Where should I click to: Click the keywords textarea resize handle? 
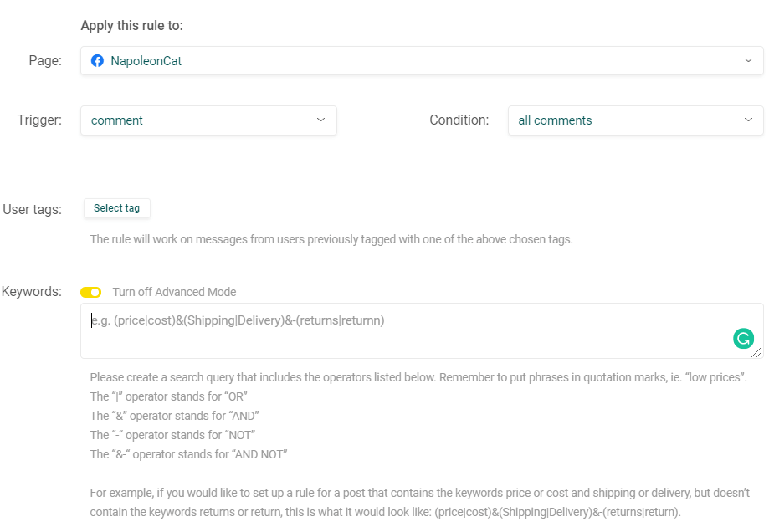pos(756,352)
